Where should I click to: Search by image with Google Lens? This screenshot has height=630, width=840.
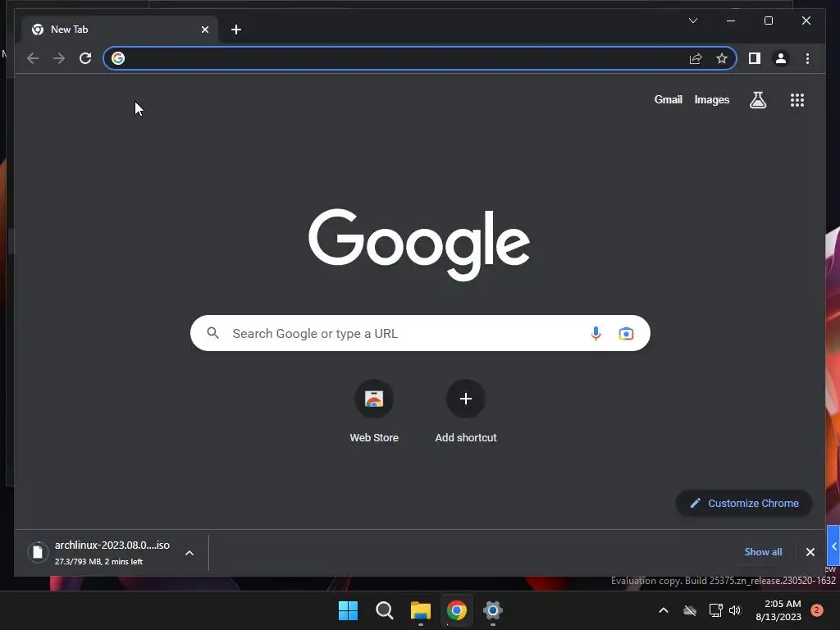[626, 334]
